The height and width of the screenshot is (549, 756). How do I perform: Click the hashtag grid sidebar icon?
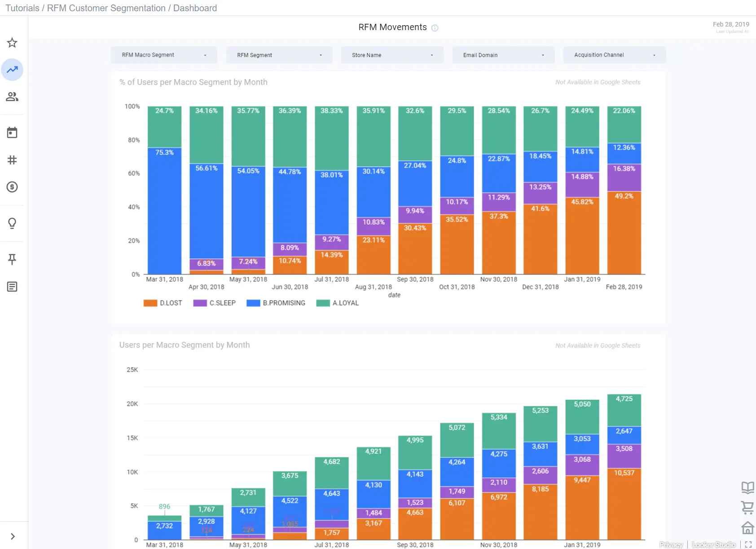point(12,160)
